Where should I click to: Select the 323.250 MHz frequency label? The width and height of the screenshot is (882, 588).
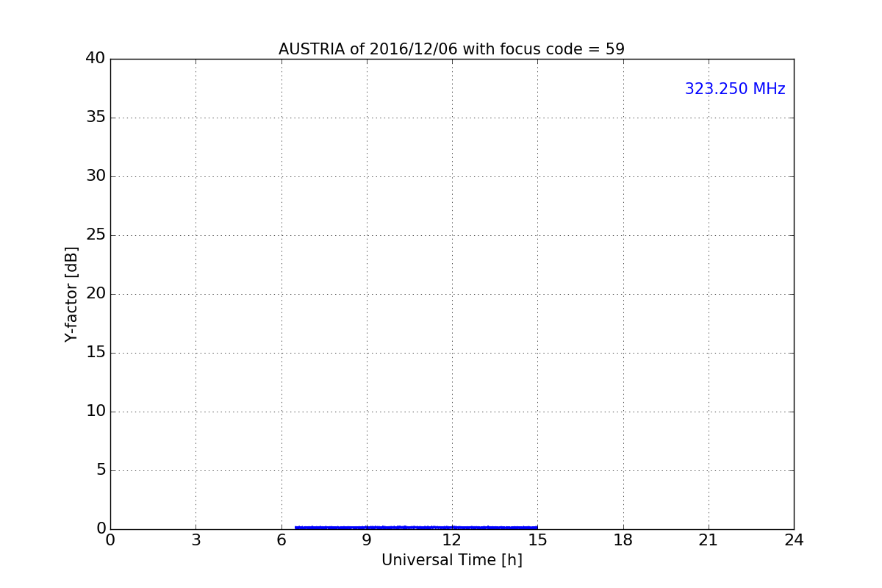[x=735, y=89]
